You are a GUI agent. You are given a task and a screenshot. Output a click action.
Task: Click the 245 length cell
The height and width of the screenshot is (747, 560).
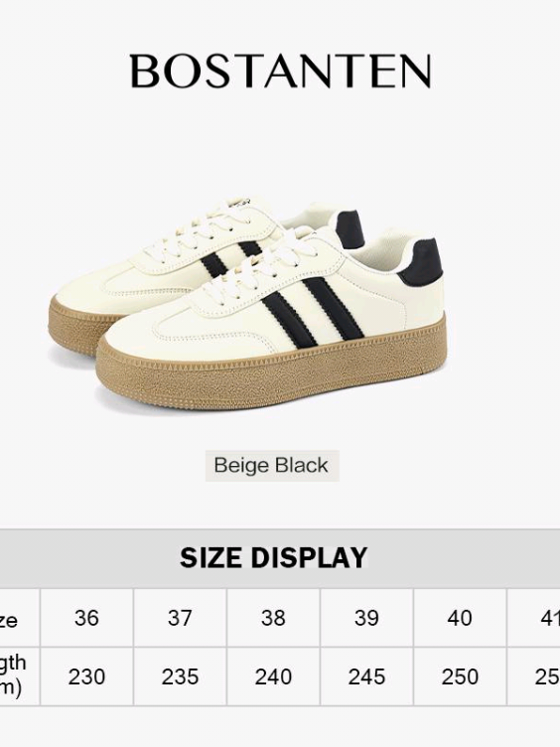pos(366,676)
